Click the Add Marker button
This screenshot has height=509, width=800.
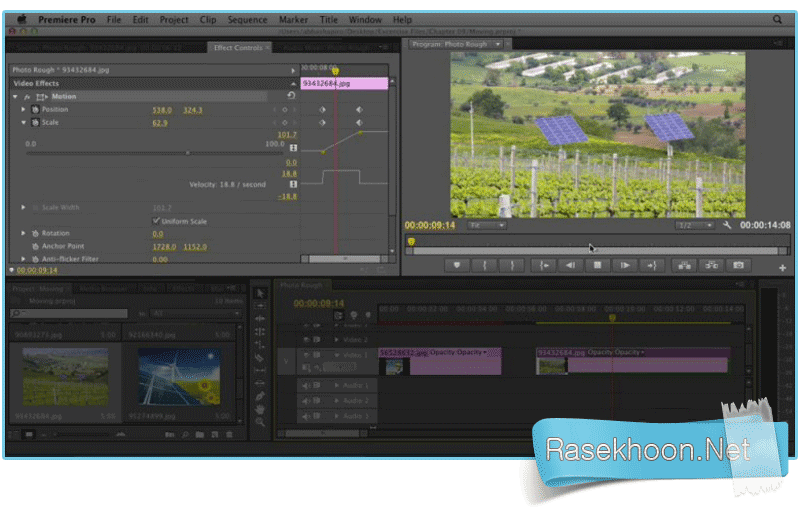457,265
